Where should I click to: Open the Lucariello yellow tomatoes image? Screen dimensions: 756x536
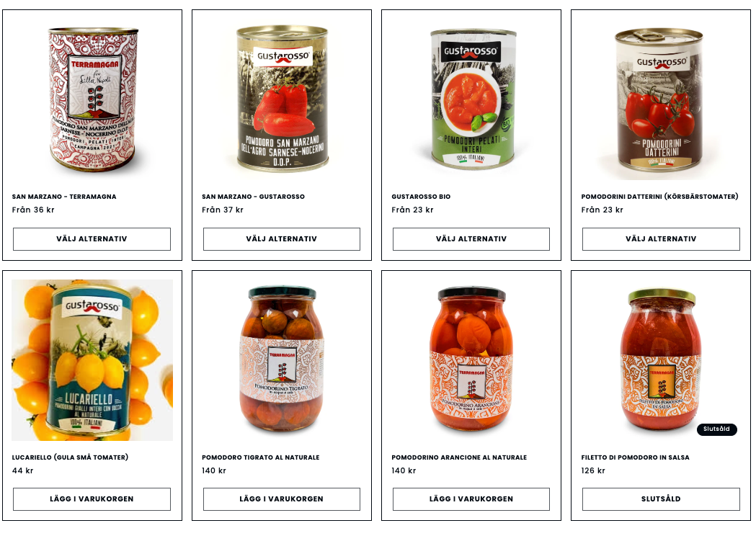92,360
